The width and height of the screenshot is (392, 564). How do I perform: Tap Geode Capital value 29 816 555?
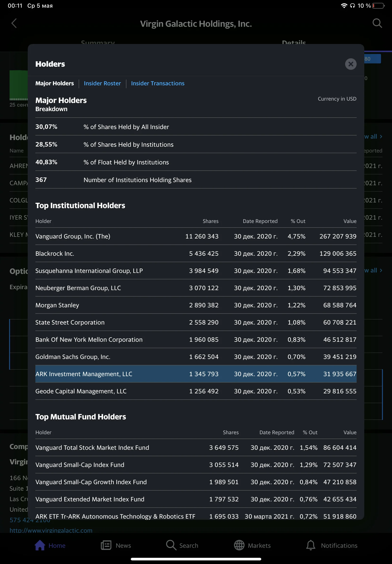(340, 391)
